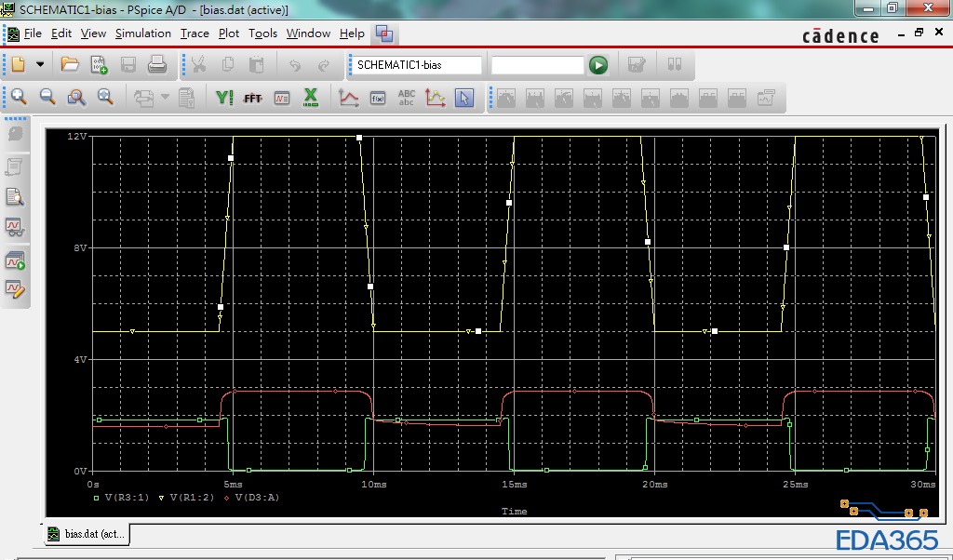Image resolution: width=953 pixels, height=560 pixels.
Task: Click the Zoom In magnifier icon
Action: tap(19, 97)
